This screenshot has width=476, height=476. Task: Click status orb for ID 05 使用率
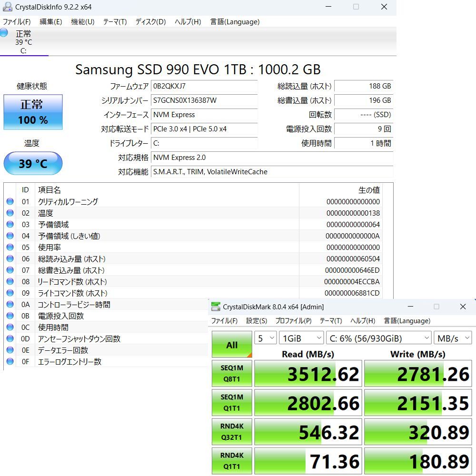tap(10, 247)
